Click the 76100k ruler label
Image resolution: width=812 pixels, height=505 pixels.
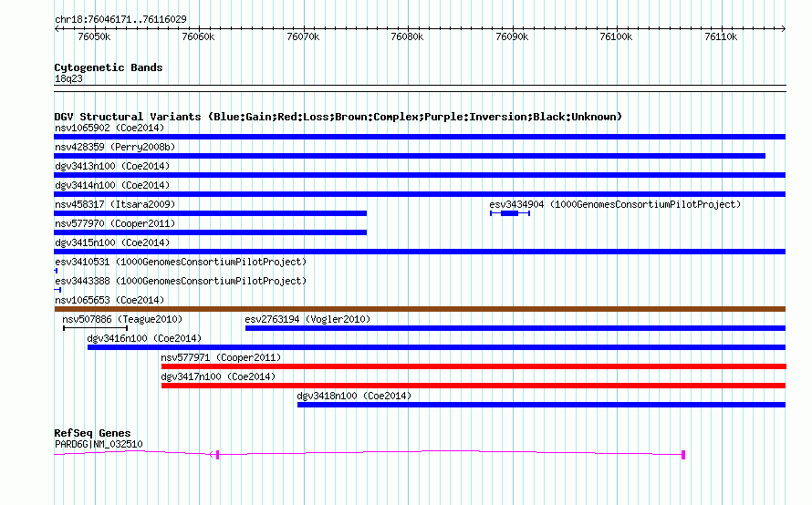(616, 36)
